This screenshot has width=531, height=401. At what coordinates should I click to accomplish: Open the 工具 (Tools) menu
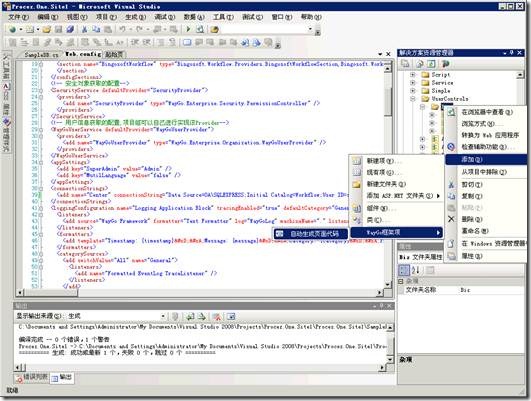[x=223, y=17]
